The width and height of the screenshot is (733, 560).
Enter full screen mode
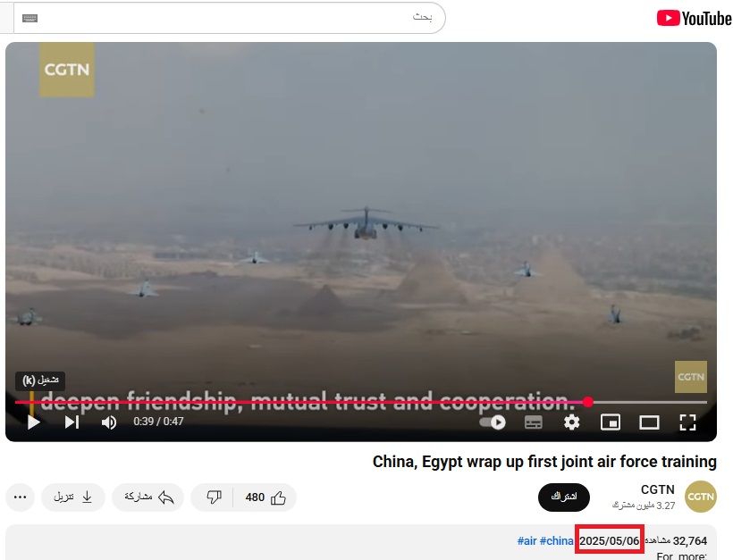point(687,422)
